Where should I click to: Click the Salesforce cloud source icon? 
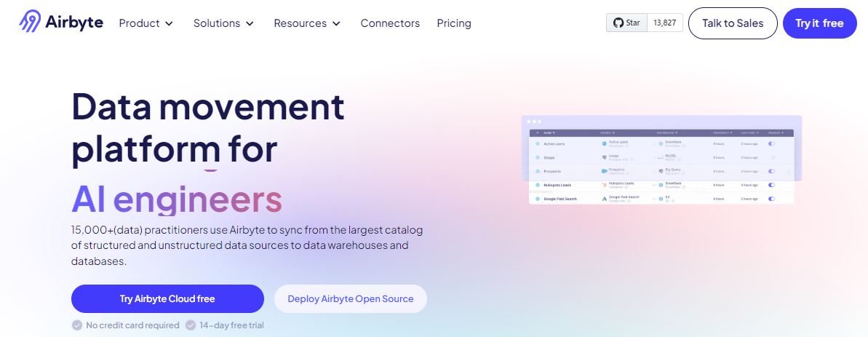click(605, 171)
